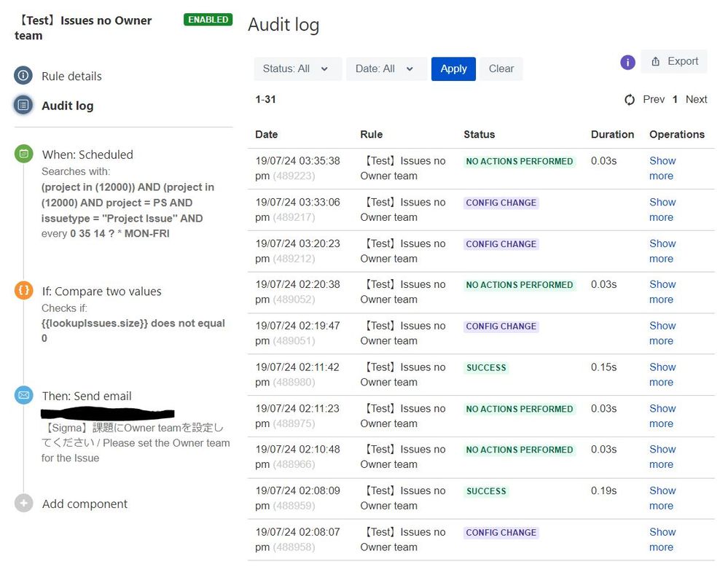Viewport: 728px width, 567px height.
Task: Show more for the 03:35:38 entry
Action: click(x=662, y=168)
